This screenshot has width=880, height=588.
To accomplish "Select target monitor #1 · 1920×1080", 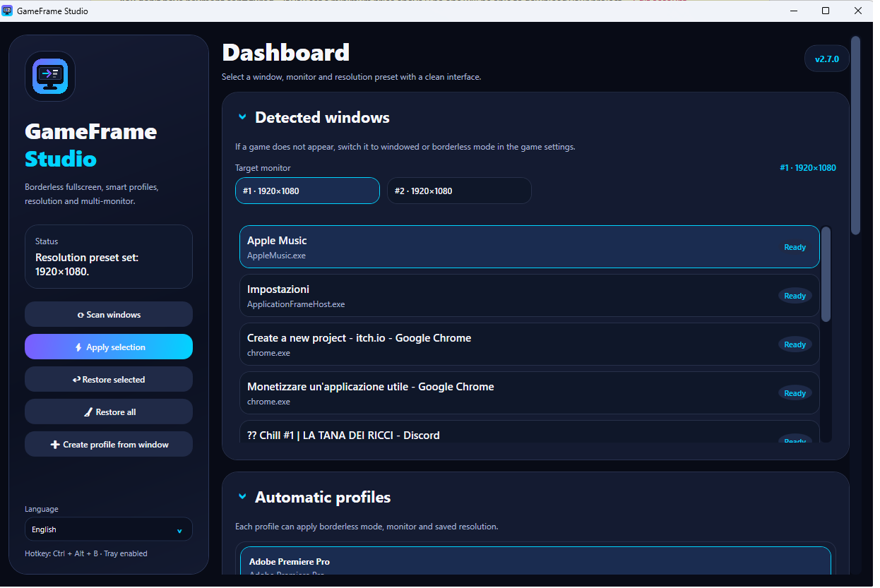I will pyautogui.click(x=307, y=191).
